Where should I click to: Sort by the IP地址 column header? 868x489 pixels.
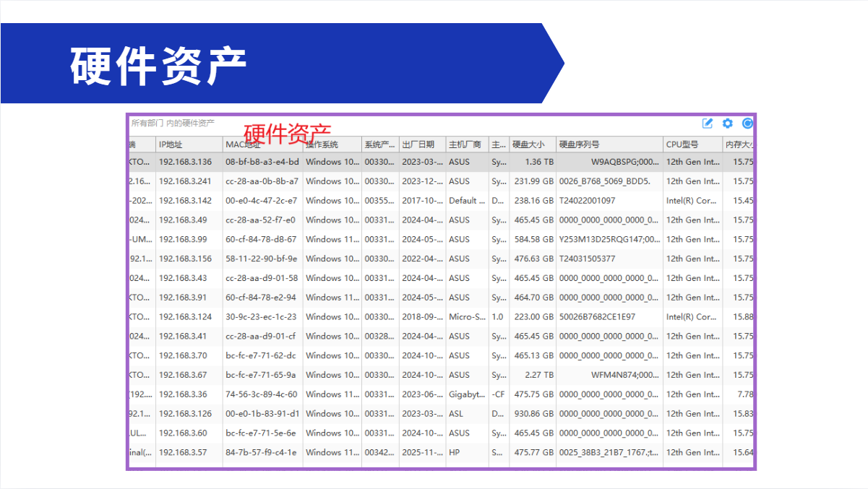point(171,144)
